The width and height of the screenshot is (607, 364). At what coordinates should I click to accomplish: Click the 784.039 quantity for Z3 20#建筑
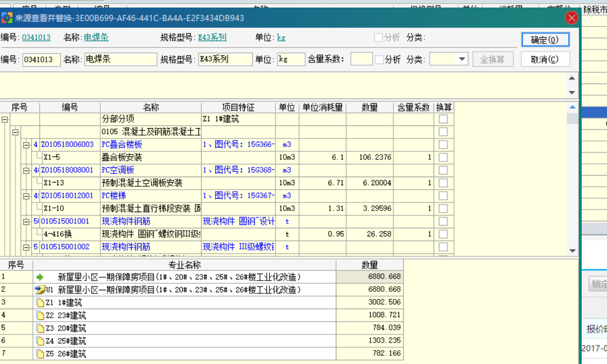point(370,327)
